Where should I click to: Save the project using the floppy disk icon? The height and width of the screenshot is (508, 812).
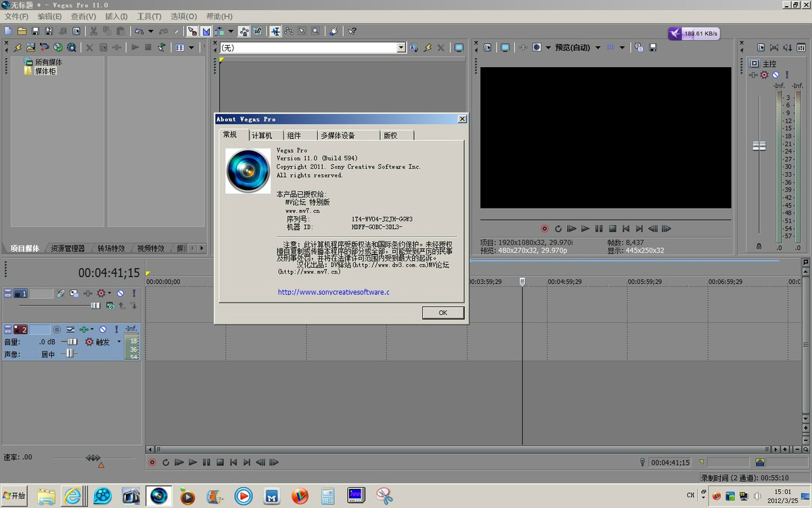point(35,31)
